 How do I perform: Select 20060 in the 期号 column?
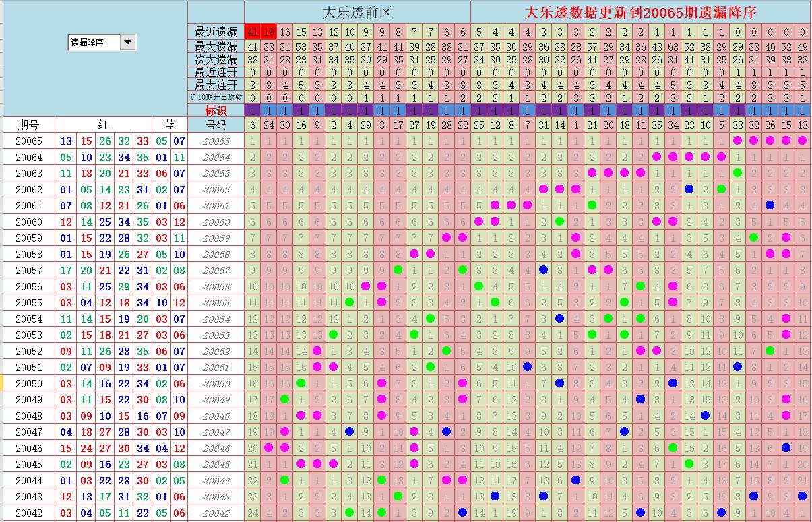coord(28,222)
